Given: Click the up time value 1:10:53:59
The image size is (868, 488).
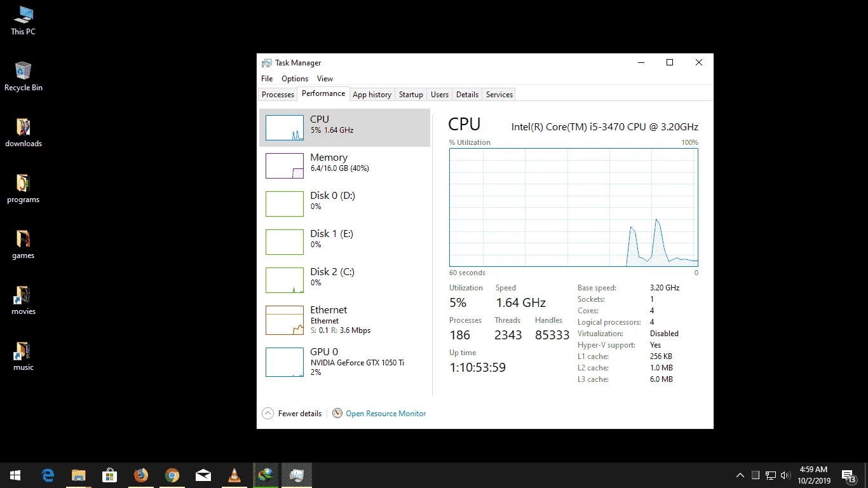Looking at the screenshot, I should (477, 367).
